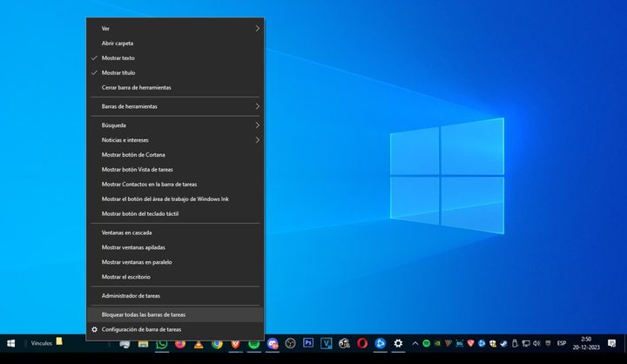The image size is (627, 364).
Task: Open WhatsApp from the taskbar
Action: 162,344
